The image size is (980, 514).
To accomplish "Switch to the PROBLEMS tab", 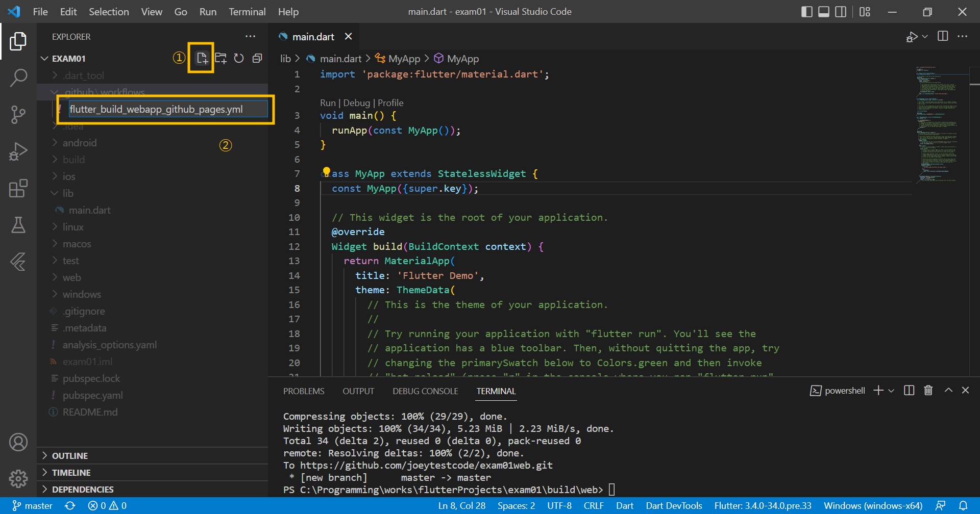I will tap(304, 391).
